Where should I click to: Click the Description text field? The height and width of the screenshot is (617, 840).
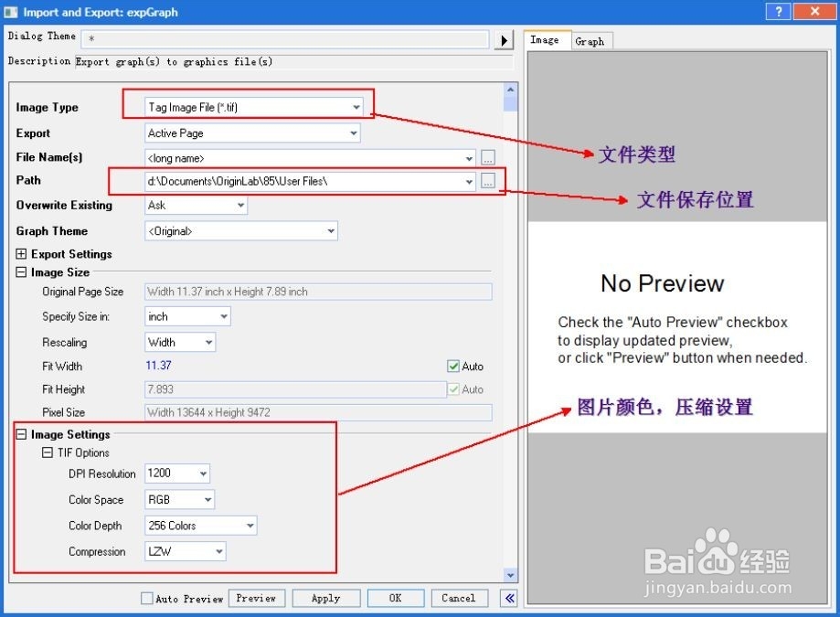pos(293,62)
